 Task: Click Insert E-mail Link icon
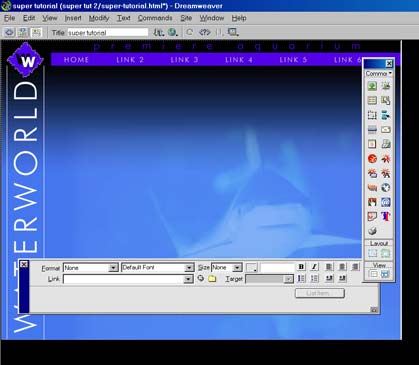click(386, 129)
